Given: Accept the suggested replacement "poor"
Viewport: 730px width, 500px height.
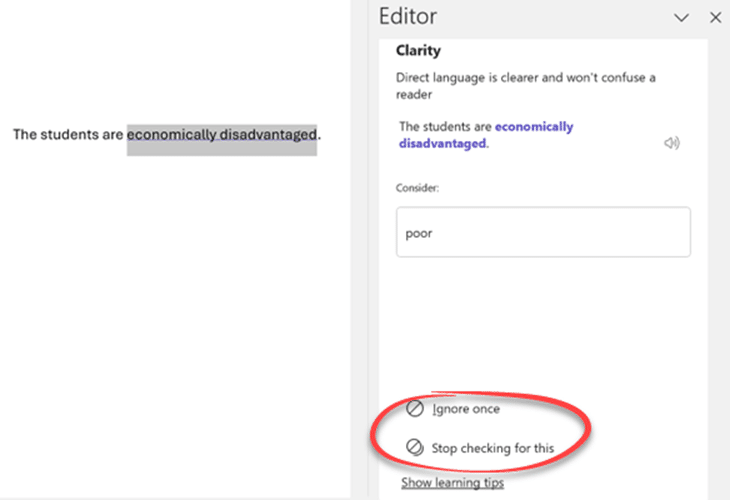Looking at the screenshot, I should [543, 232].
